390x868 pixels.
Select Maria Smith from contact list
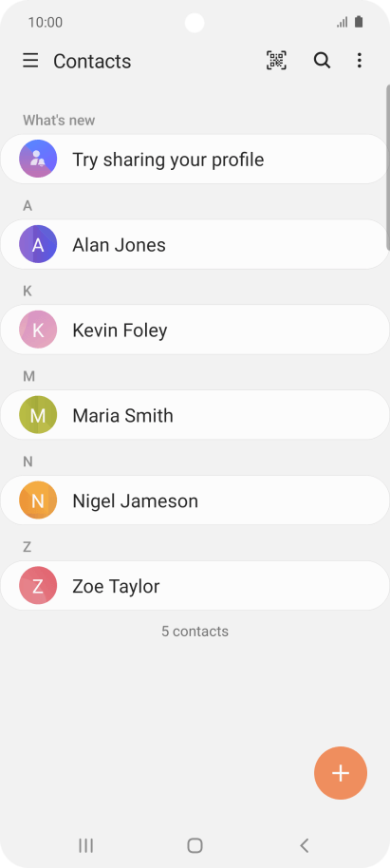(x=195, y=415)
